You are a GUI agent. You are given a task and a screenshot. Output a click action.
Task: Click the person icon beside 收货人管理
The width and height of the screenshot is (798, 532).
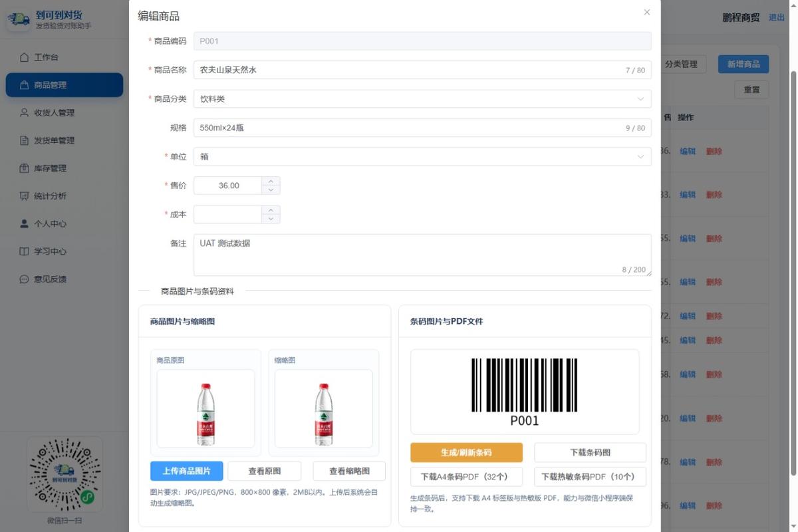click(x=25, y=113)
